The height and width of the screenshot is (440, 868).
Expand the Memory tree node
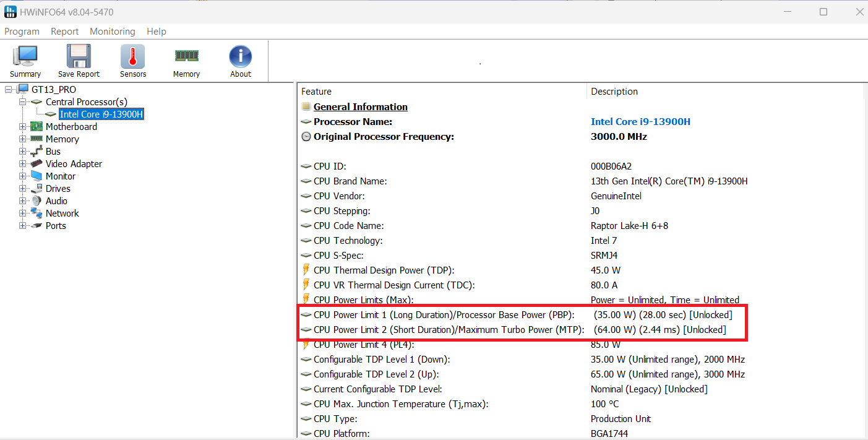(22, 139)
